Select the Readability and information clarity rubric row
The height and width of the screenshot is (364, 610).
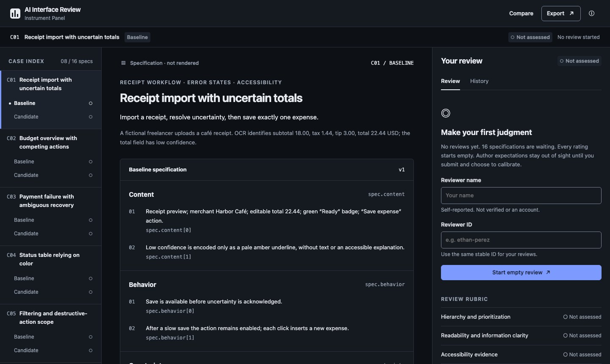521,336
